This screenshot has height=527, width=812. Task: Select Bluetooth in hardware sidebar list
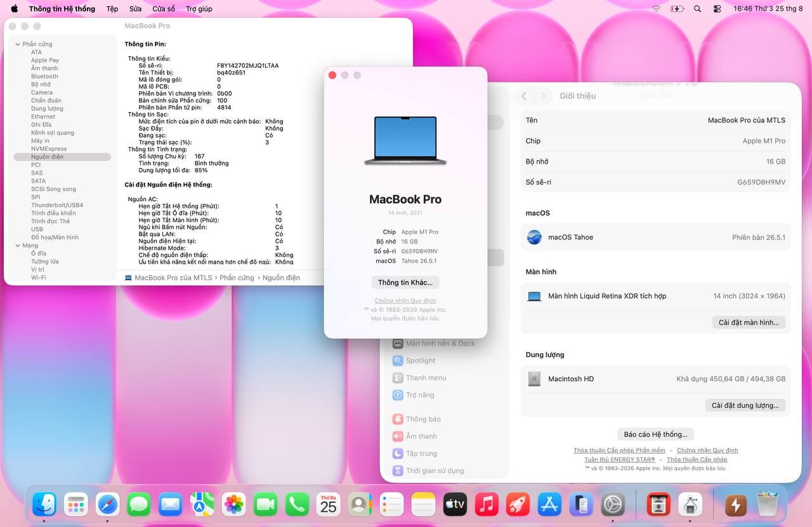coord(44,76)
